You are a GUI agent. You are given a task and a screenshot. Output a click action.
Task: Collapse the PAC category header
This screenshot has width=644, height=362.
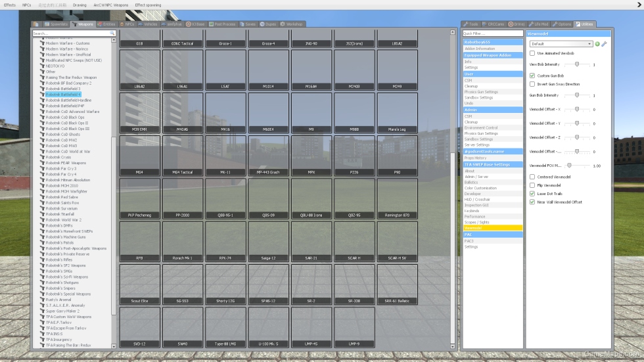tap(493, 235)
